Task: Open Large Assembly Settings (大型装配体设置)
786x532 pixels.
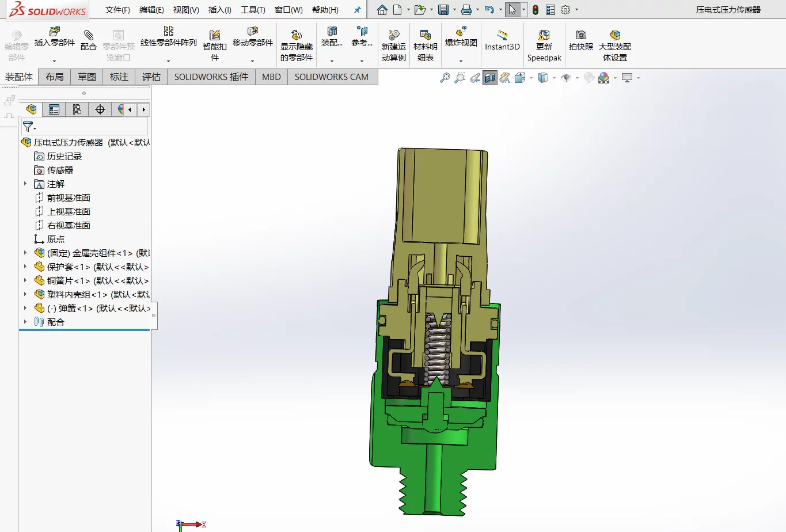Action: point(615,45)
